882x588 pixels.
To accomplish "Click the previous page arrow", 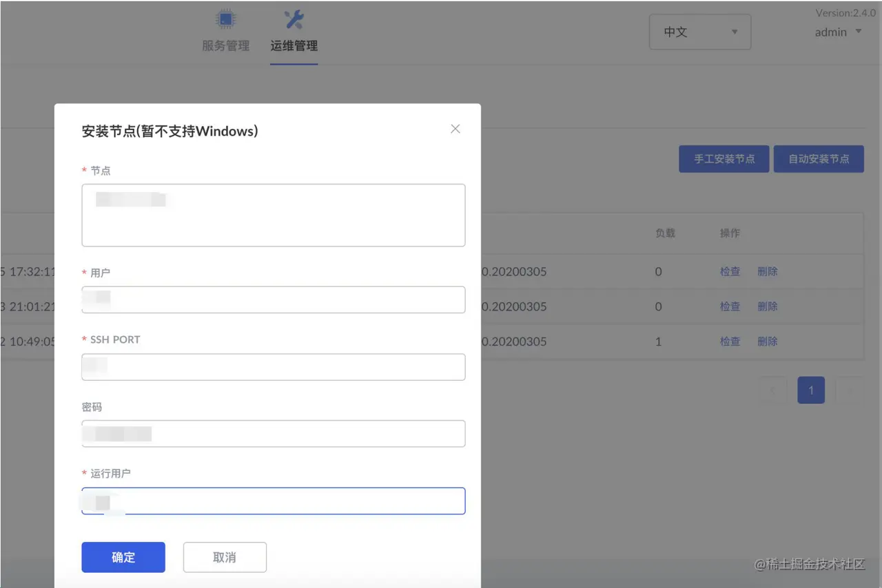I will point(773,390).
